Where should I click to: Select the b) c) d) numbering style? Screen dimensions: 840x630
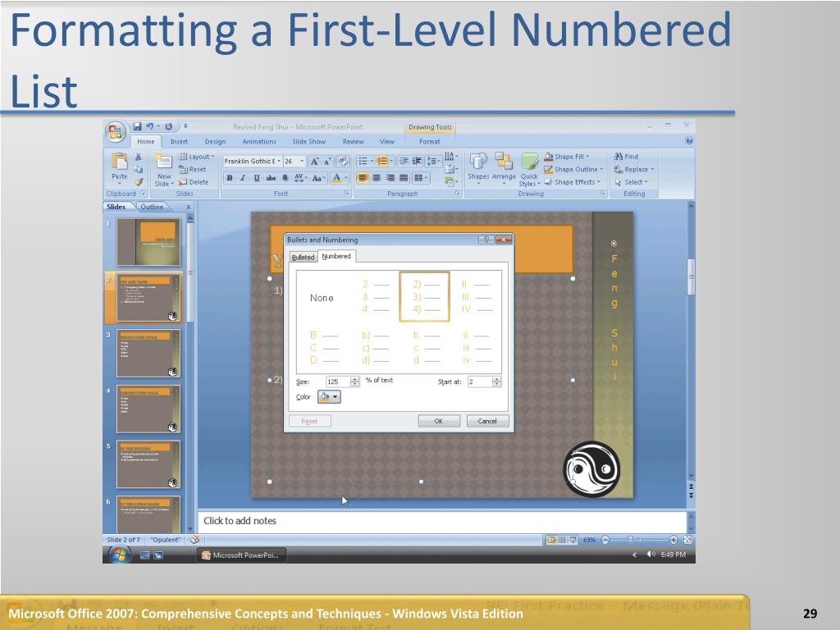(x=375, y=348)
